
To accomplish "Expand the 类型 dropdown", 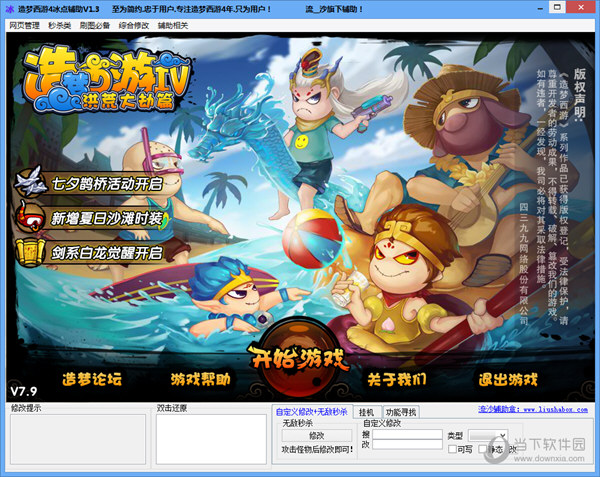I will tap(488, 435).
